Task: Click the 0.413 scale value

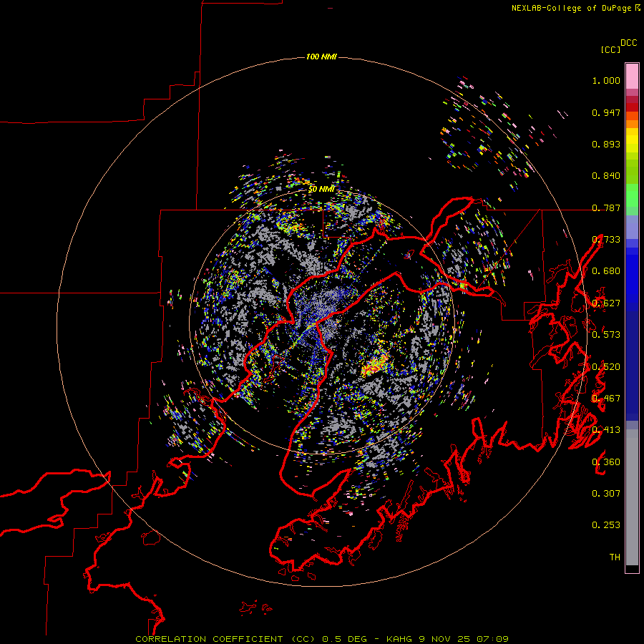Action: coord(606,430)
